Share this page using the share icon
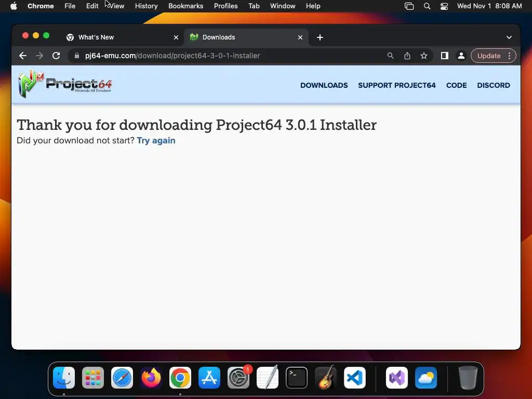Viewport: 532px width, 399px height. point(407,56)
